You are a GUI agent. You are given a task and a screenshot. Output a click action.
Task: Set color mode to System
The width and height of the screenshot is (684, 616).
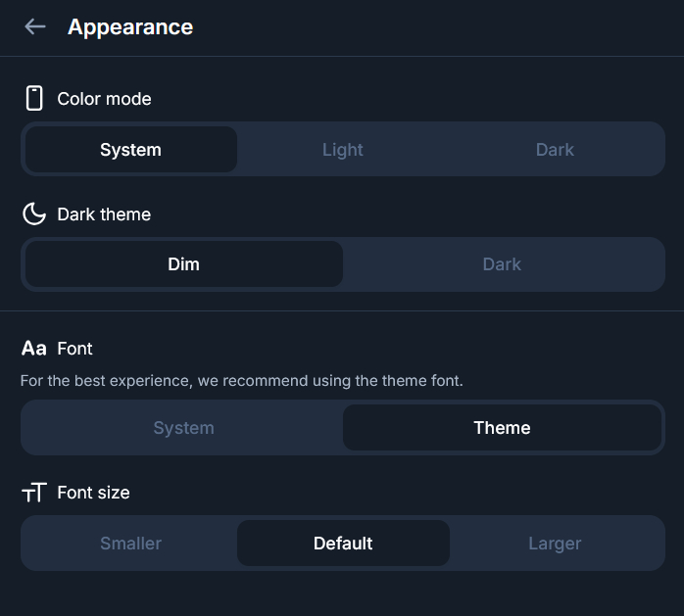tap(130, 150)
